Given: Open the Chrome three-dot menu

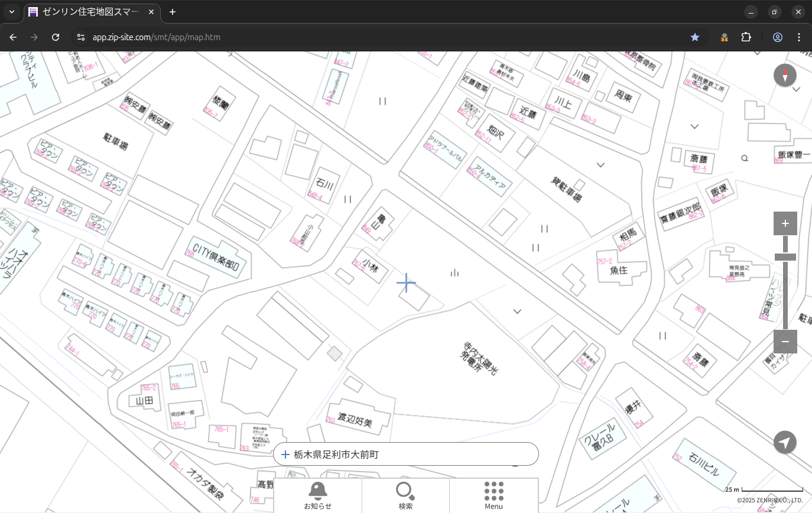Looking at the screenshot, I should coord(799,37).
